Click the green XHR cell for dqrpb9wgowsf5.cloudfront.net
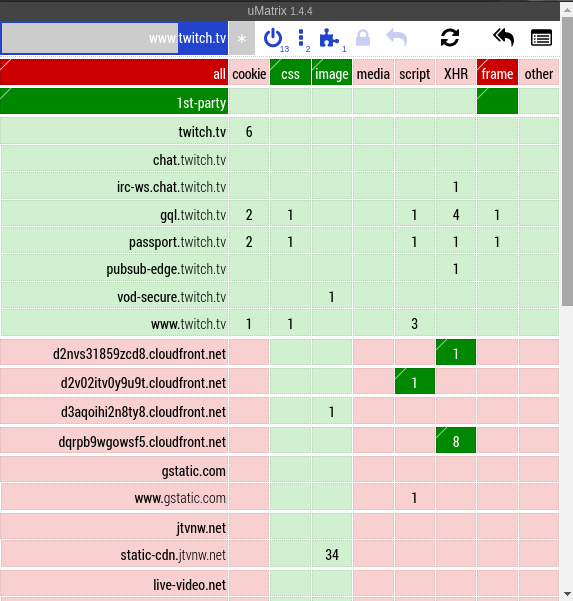The image size is (573, 601). pyautogui.click(x=456, y=440)
